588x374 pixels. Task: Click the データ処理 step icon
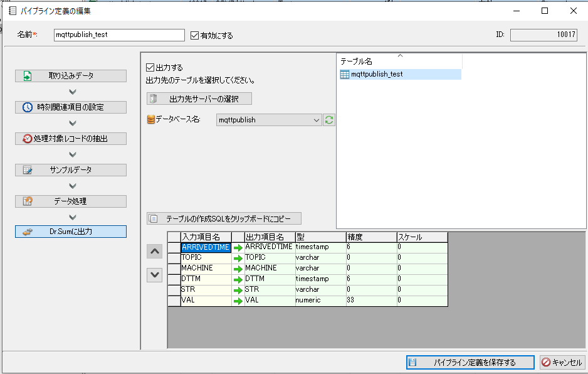[x=28, y=201]
